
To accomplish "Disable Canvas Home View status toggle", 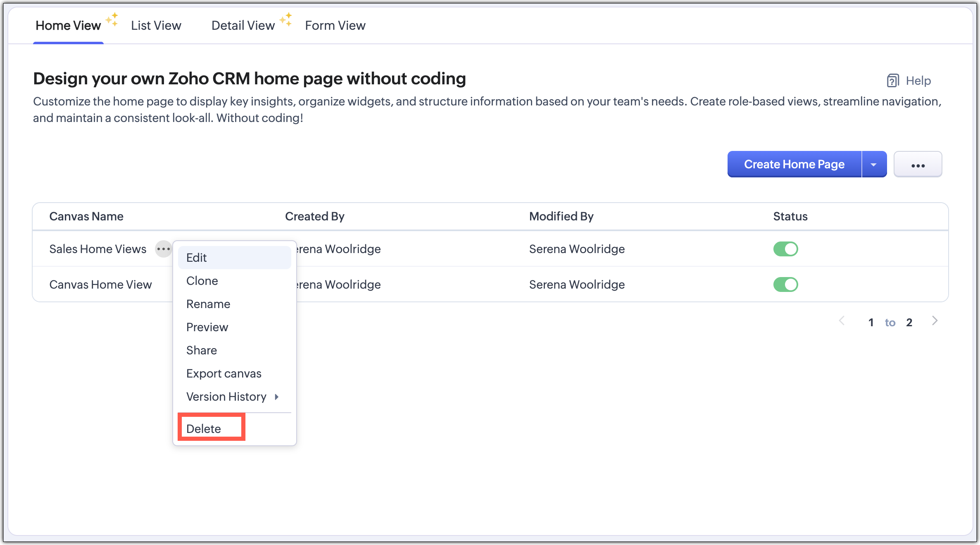I will coord(785,284).
